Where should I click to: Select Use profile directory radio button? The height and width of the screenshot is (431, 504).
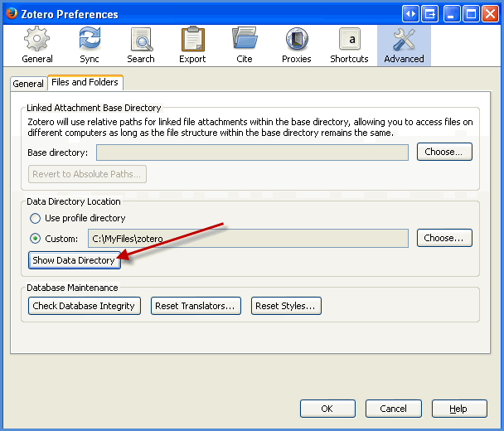[35, 218]
